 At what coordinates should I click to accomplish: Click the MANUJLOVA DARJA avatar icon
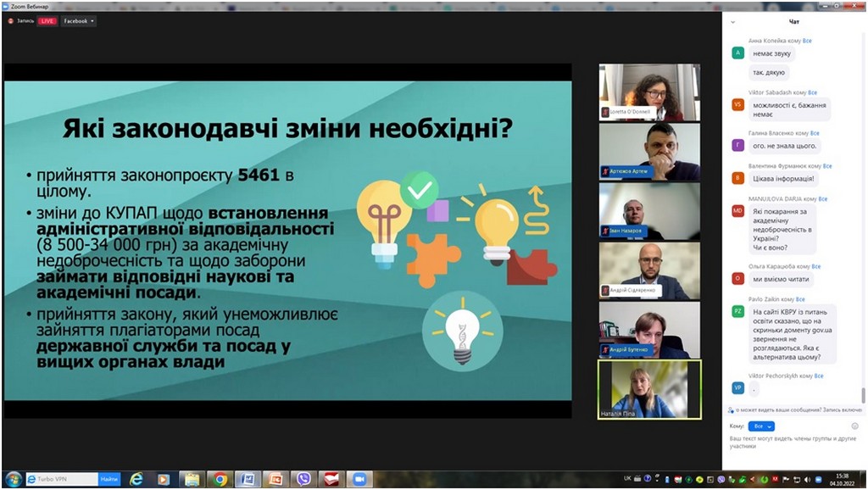point(737,211)
